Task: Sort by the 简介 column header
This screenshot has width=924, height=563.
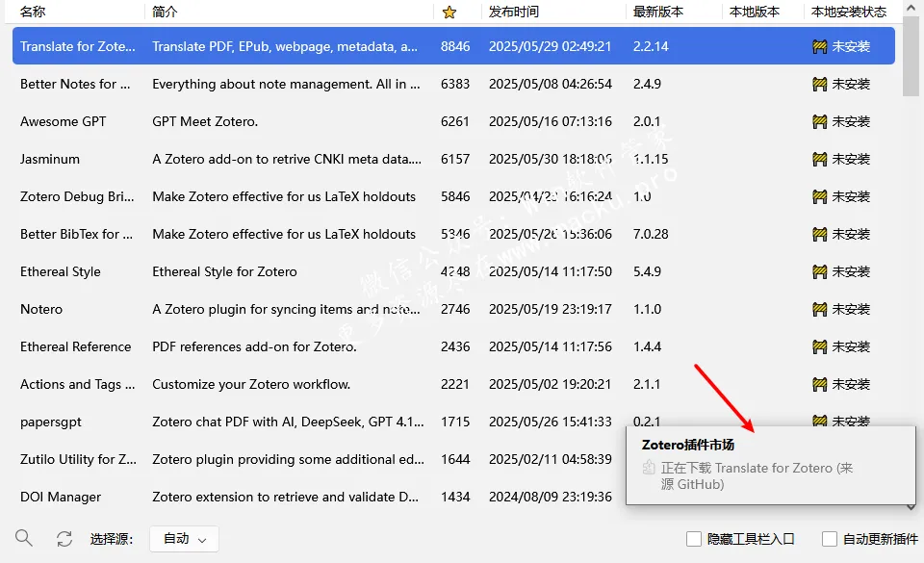Action: coord(165,12)
